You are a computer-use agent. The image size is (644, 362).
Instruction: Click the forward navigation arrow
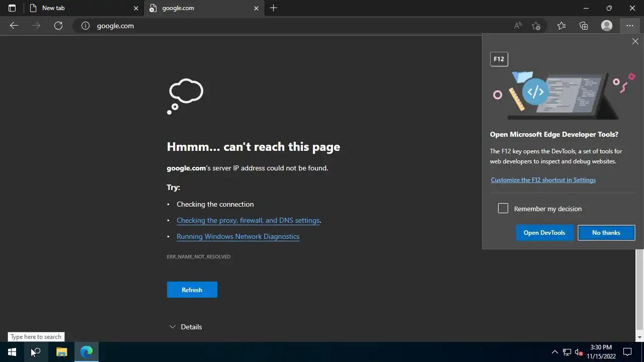pyautogui.click(x=36, y=26)
